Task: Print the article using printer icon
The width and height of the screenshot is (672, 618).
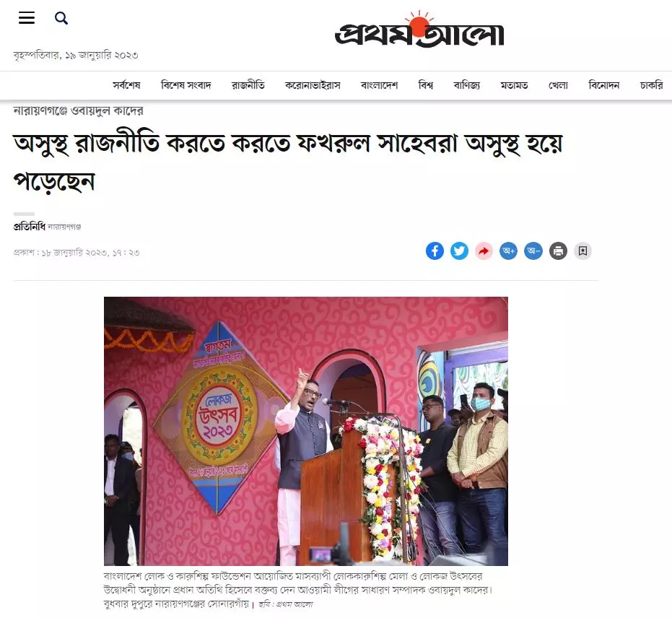Action: click(558, 251)
